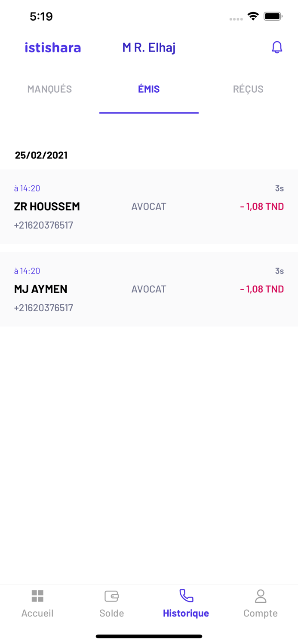The image size is (298, 644).
Task: Tap the battery status icon
Action: pyautogui.click(x=273, y=16)
